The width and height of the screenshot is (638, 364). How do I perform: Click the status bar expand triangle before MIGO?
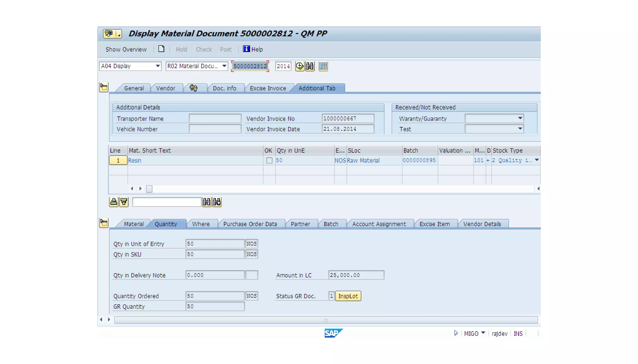pyautogui.click(x=456, y=333)
